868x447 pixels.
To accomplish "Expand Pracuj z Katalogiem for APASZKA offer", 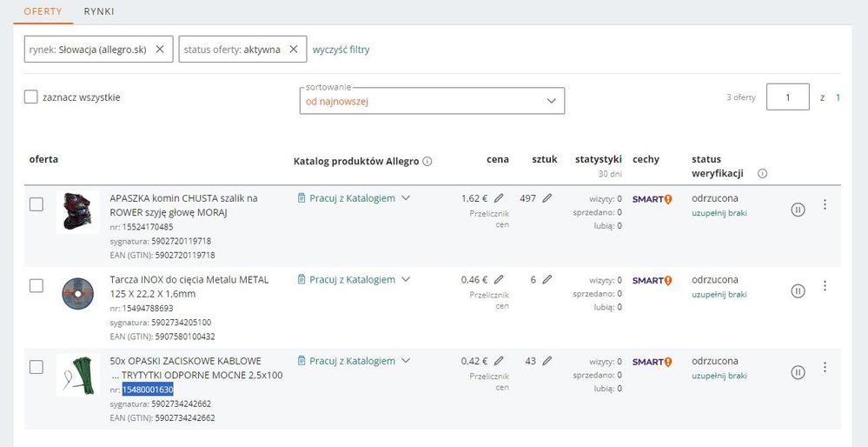I will [406, 198].
